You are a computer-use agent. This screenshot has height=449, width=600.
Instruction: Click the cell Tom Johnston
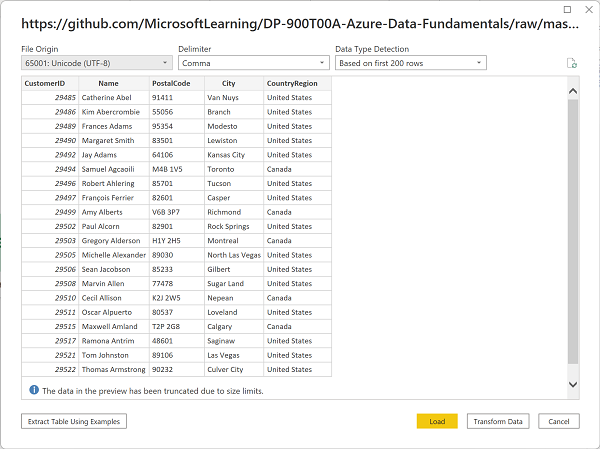[x=114, y=355]
